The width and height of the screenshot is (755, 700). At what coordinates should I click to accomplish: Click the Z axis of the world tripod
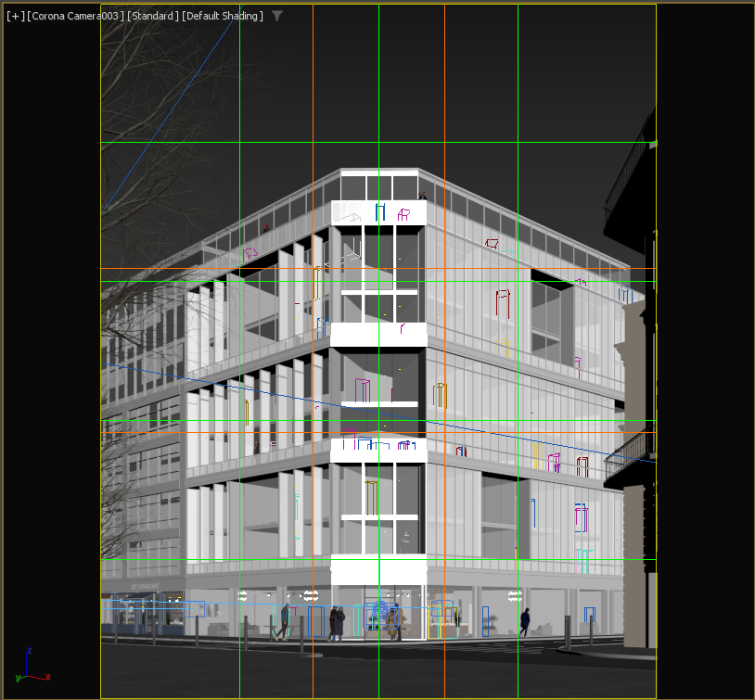click(x=29, y=654)
